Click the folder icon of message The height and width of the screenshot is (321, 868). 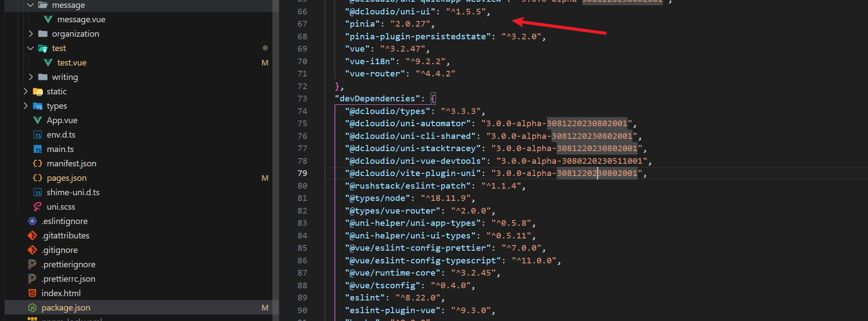click(x=43, y=5)
